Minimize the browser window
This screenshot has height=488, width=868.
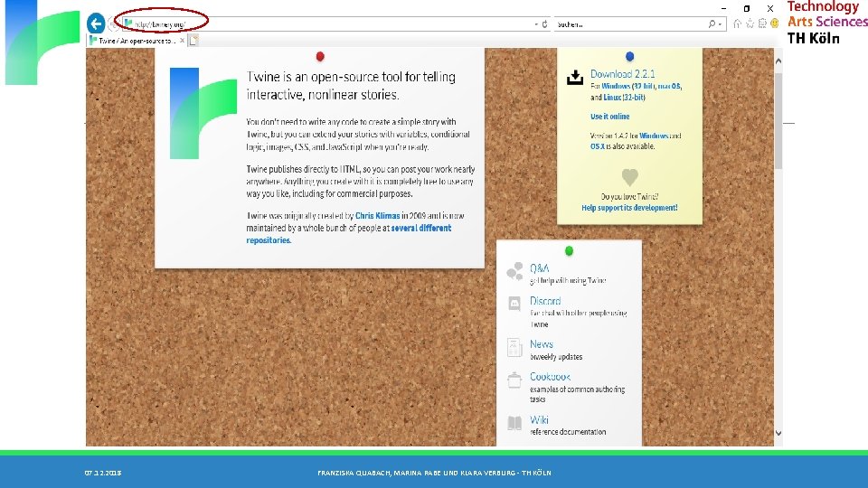coord(723,9)
